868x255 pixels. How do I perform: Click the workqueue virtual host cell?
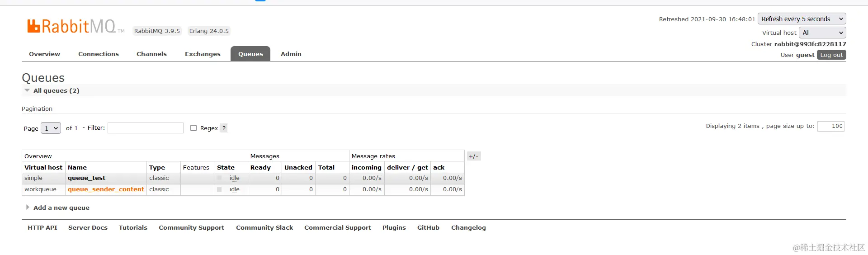click(43, 189)
